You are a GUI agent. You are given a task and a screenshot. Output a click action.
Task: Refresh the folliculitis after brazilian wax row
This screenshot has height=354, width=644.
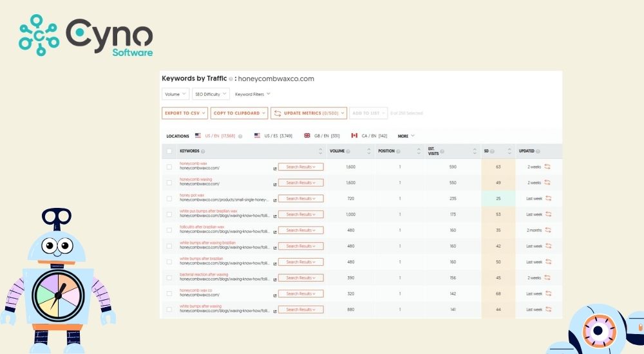(x=548, y=230)
